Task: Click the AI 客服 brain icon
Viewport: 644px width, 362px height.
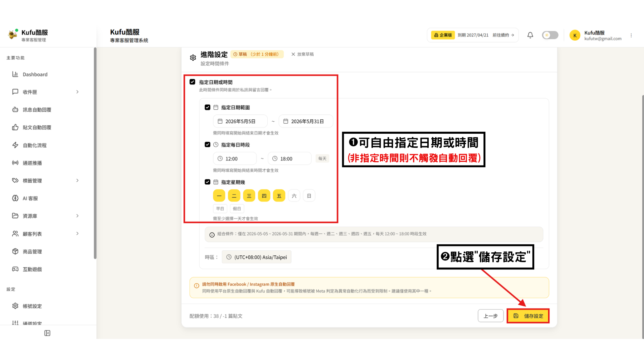Action: (x=15, y=198)
